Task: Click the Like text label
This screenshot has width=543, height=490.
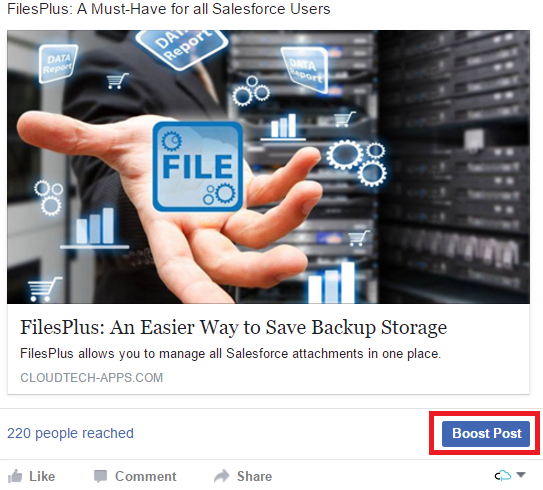Action: tap(42, 476)
